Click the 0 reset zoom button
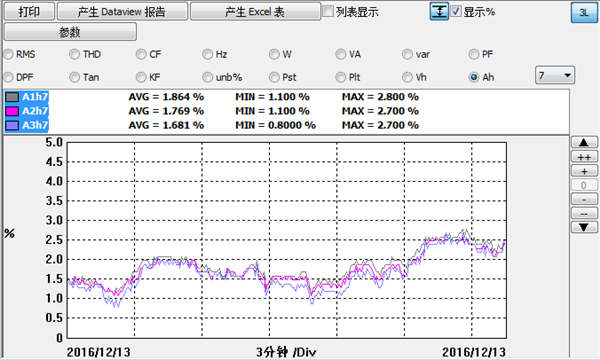Viewport: 600px width, 360px height. tap(584, 185)
